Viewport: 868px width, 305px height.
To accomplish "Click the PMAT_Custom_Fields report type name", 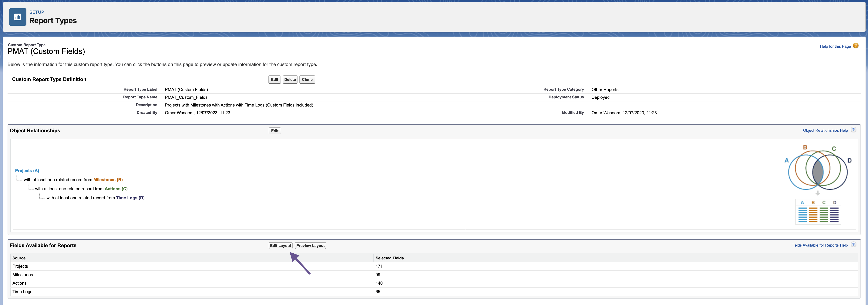I will click(x=186, y=97).
